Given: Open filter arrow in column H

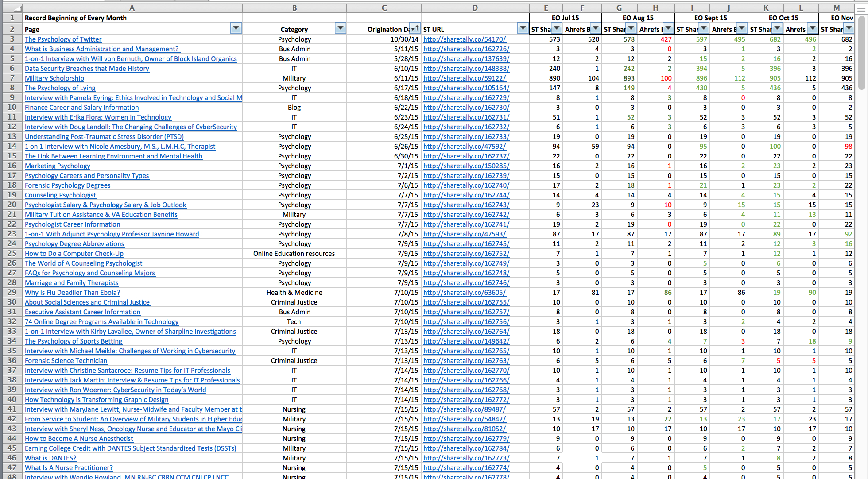Looking at the screenshot, I should tap(668, 28).
